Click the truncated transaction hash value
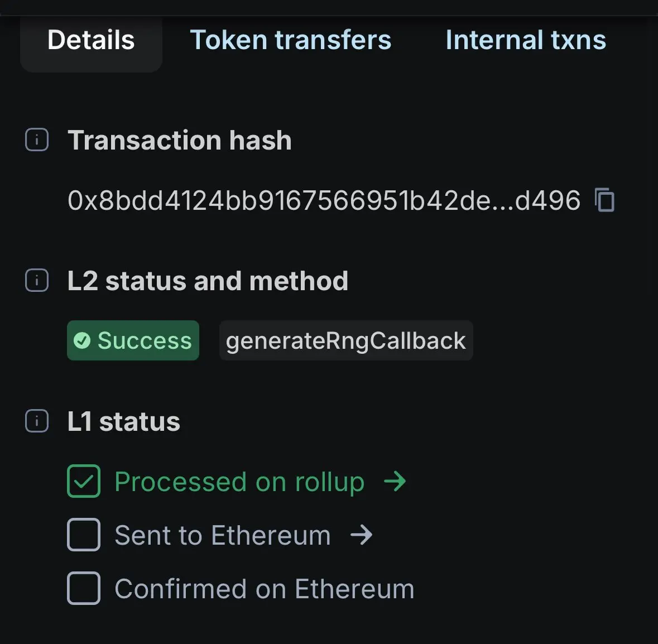 pyautogui.click(x=324, y=200)
